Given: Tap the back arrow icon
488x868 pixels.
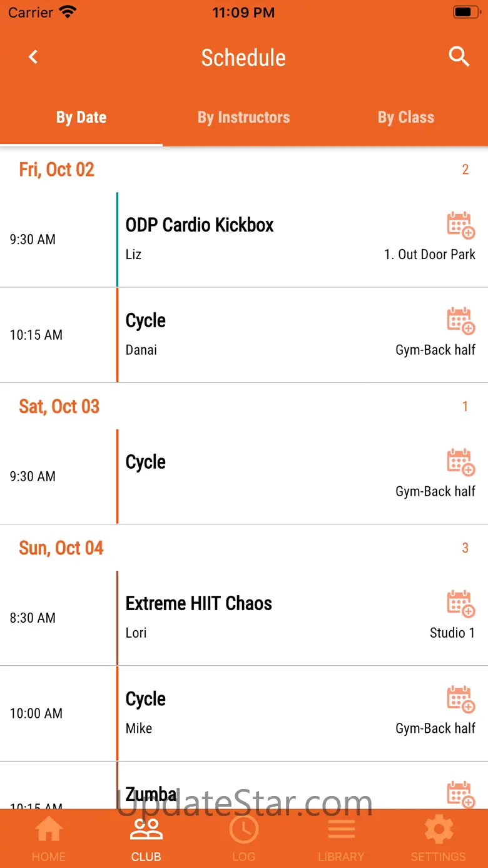Looking at the screenshot, I should tap(33, 57).
